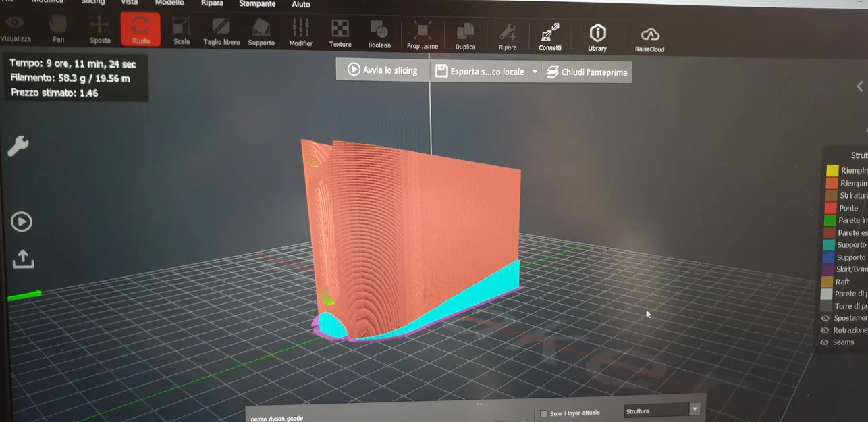Open the Slicing menu
The image size is (868, 422).
tap(92, 2)
